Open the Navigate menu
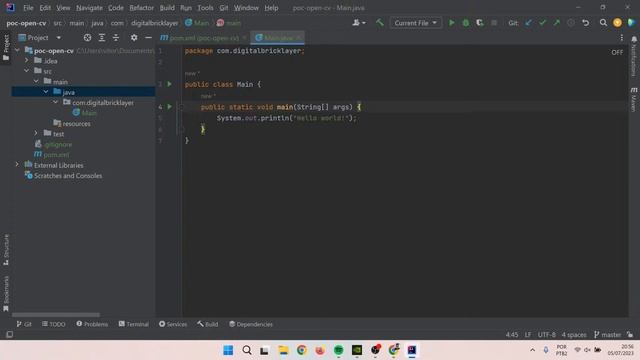Image resolution: width=640 pixels, height=360 pixels. pyautogui.click(x=89, y=8)
